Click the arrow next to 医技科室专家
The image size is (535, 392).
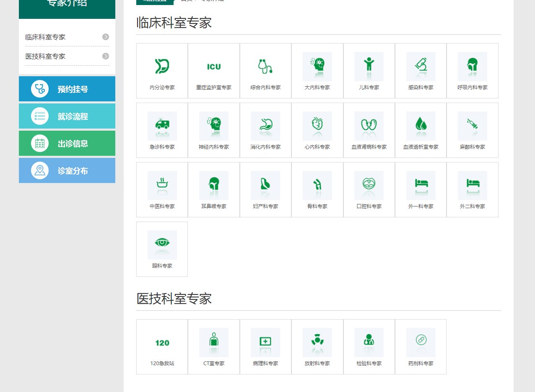[x=106, y=56]
